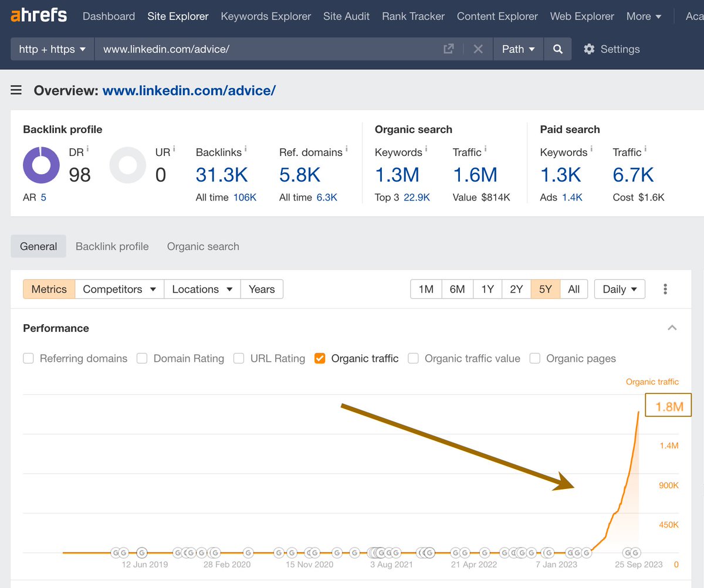Click Organic search Keywords info icon
704x588 pixels.
(x=427, y=149)
